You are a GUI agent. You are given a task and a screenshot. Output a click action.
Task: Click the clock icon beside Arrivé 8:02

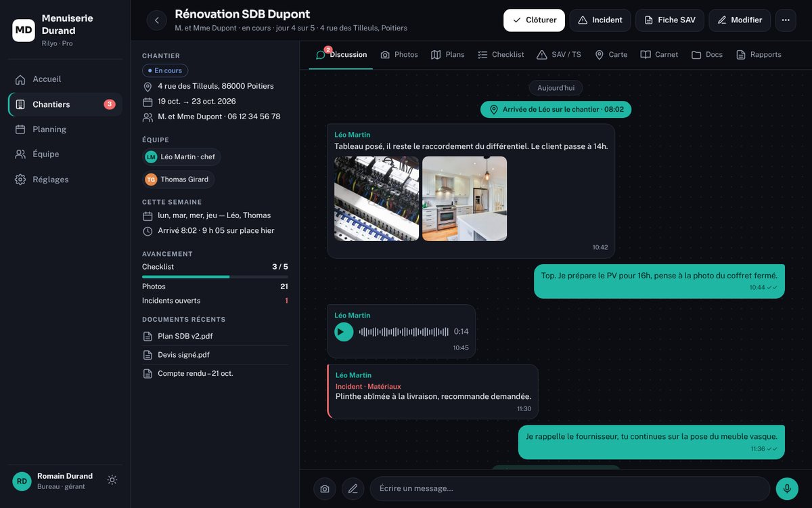(148, 231)
